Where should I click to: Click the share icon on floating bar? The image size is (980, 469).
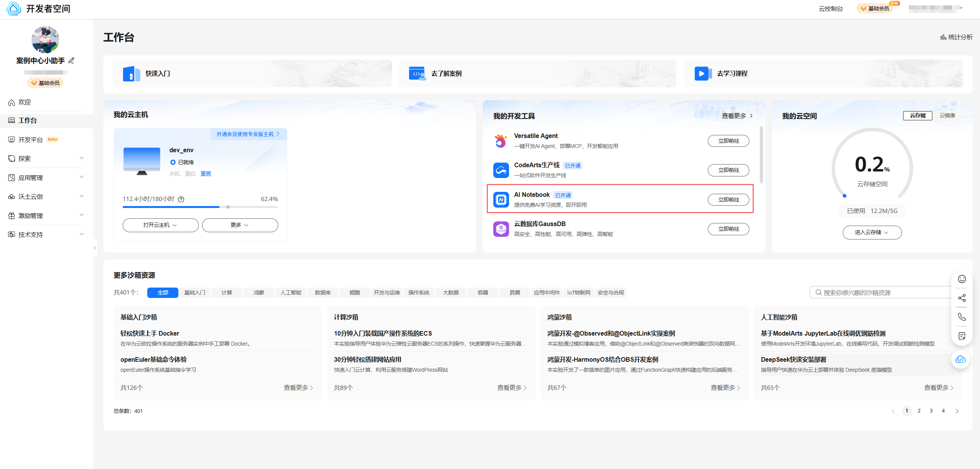click(x=962, y=298)
